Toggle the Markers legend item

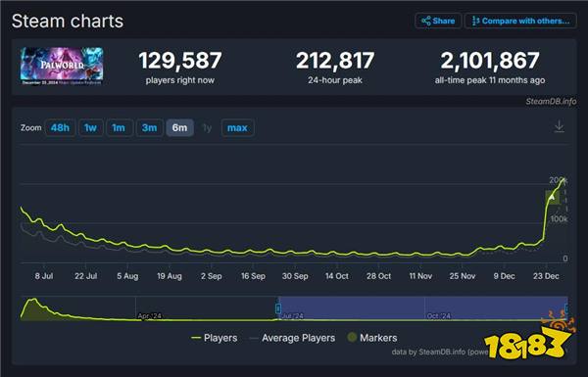click(372, 338)
